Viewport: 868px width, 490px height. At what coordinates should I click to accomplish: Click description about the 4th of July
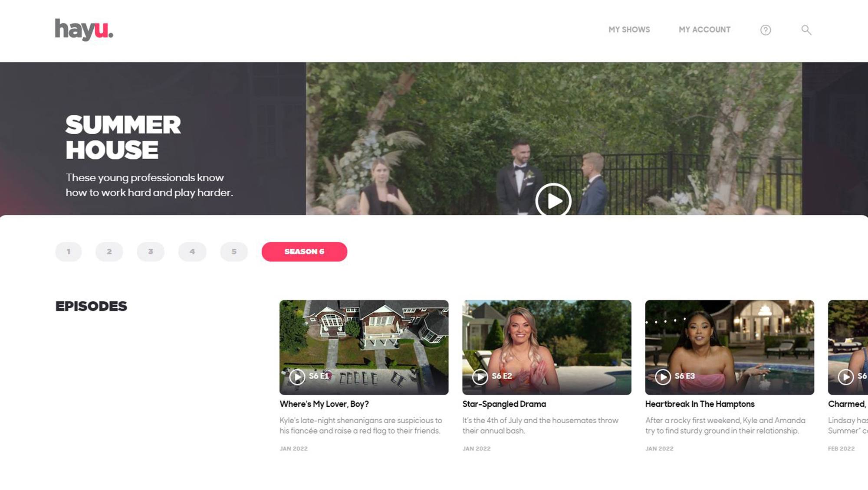tap(540, 425)
